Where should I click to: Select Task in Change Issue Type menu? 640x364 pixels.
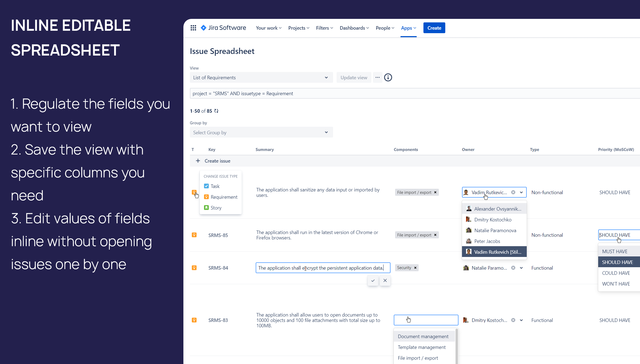(215, 186)
